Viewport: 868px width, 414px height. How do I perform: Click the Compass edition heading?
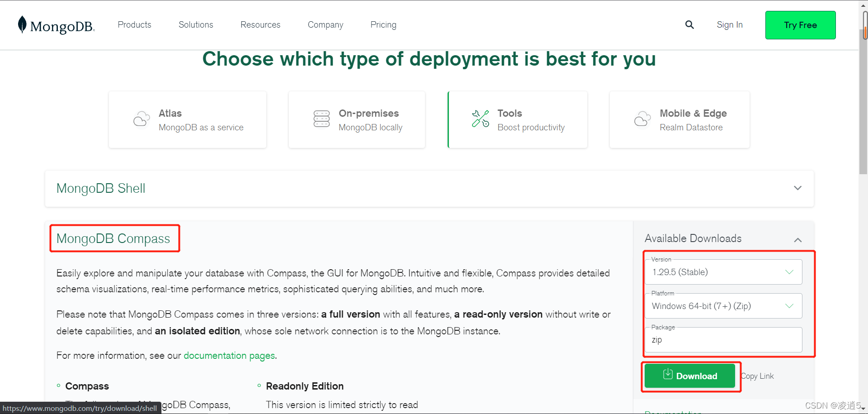87,386
